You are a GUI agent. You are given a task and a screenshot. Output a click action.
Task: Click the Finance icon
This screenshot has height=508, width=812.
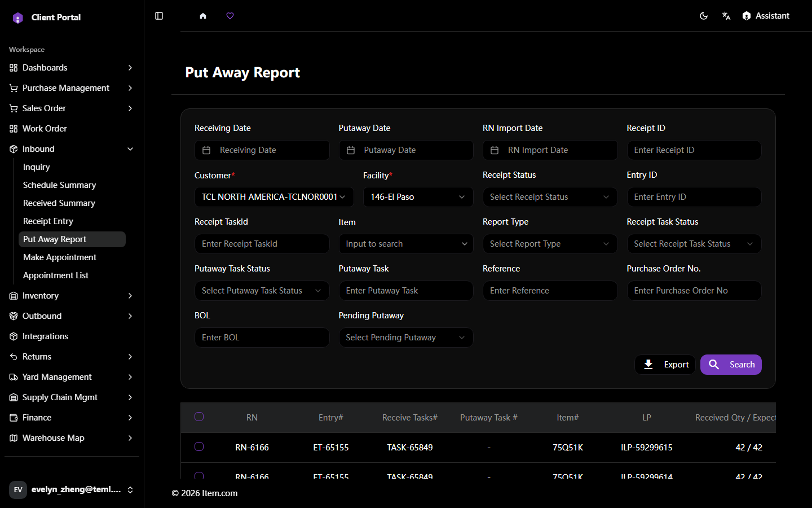point(14,418)
